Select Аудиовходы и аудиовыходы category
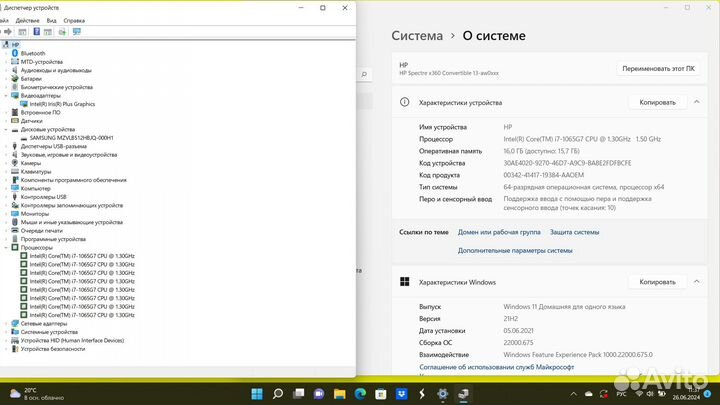Screen dimensions: 720x405 click(56, 70)
